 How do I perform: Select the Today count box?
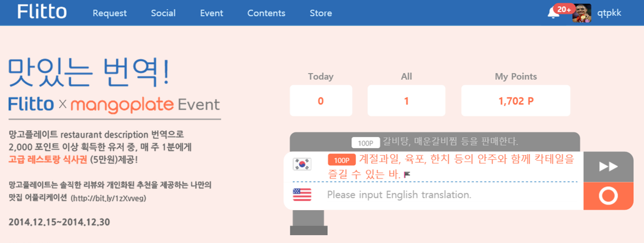click(321, 101)
